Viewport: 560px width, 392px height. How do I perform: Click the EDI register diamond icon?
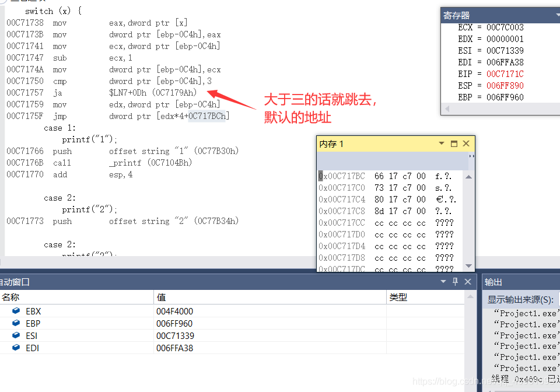tap(16, 348)
